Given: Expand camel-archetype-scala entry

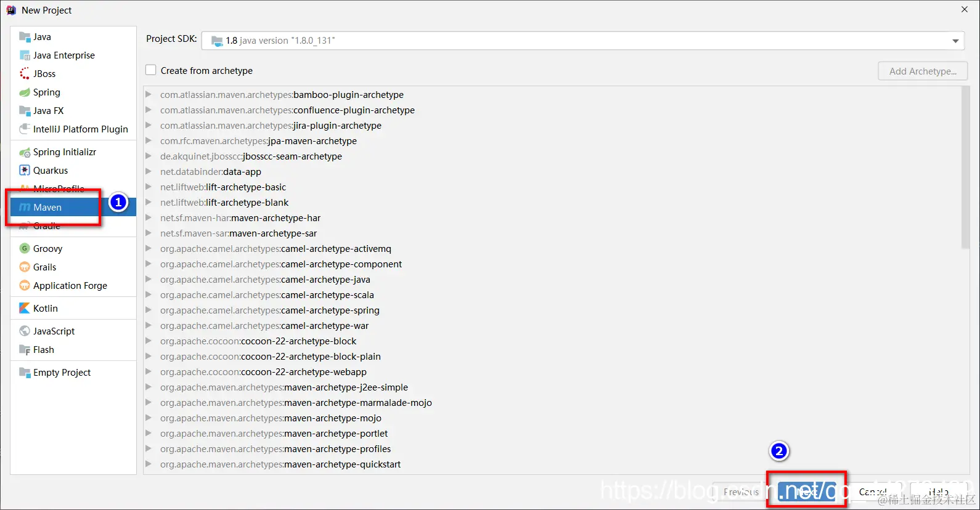Looking at the screenshot, I should tap(148, 295).
